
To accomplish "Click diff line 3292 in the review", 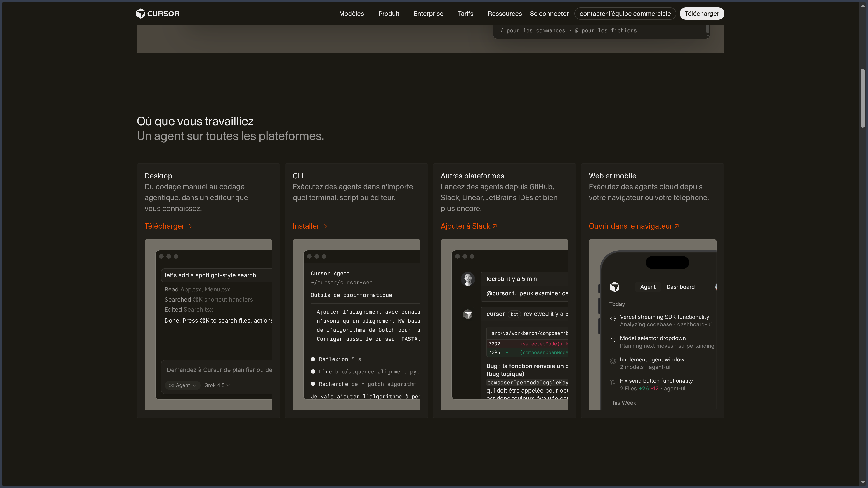I will 528,343.
